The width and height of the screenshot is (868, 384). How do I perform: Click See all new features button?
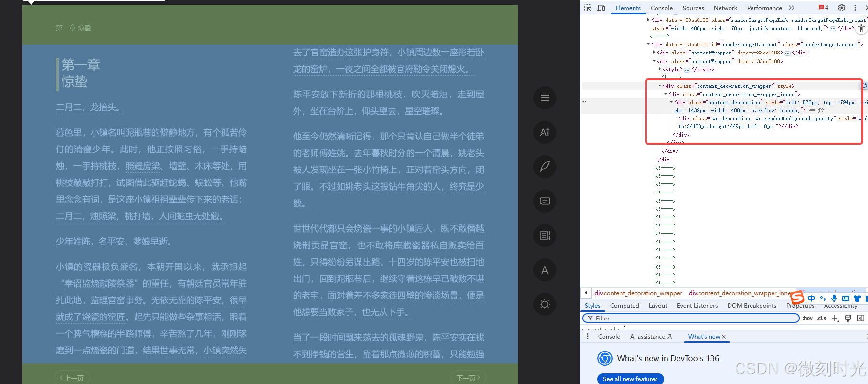point(630,379)
